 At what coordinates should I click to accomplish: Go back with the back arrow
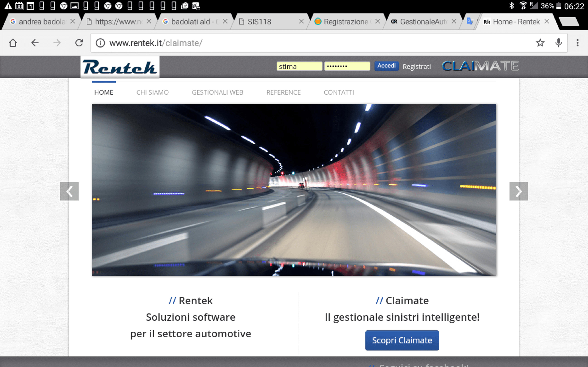tap(35, 43)
